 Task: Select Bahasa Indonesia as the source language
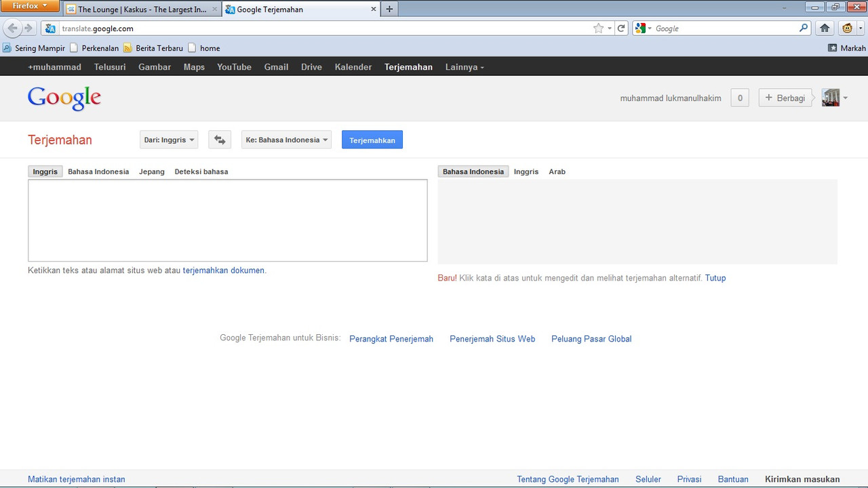pyautogui.click(x=98, y=171)
